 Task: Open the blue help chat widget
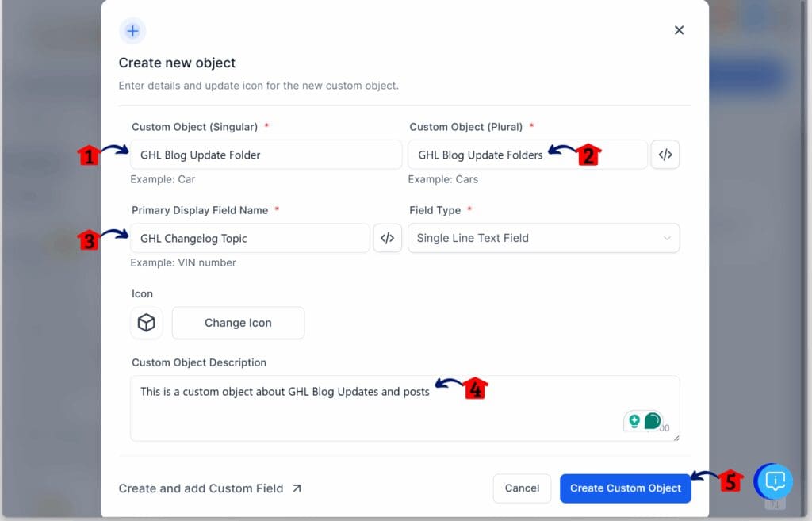click(772, 481)
